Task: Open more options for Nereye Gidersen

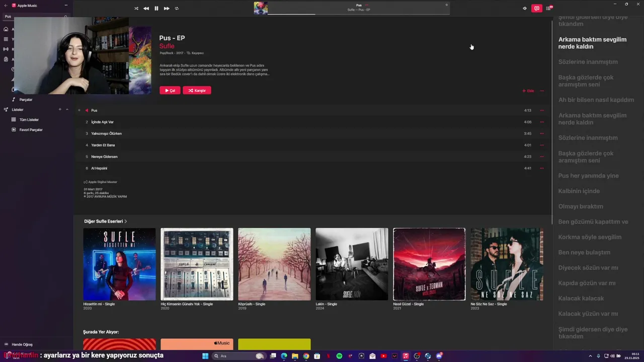Action: (x=542, y=157)
